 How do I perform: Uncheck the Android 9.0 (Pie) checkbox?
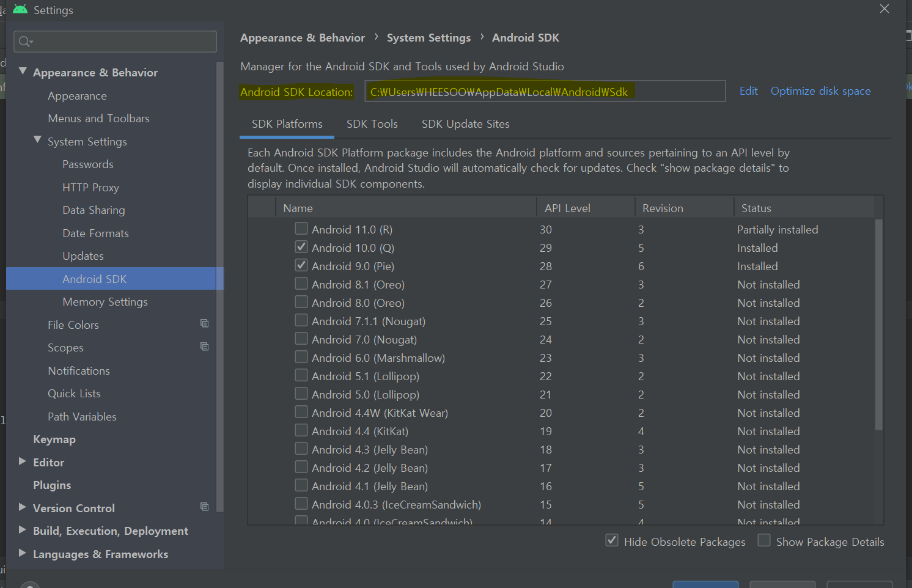point(301,265)
